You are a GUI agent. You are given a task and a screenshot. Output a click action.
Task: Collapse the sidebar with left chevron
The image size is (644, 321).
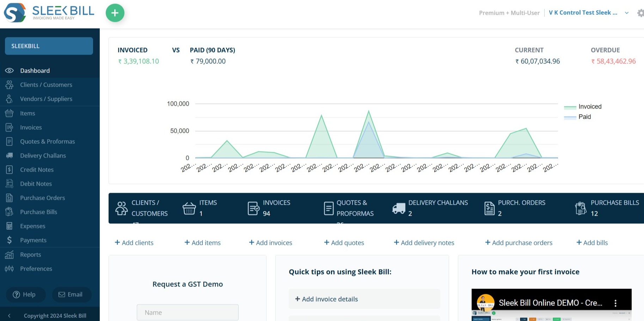tap(10, 316)
